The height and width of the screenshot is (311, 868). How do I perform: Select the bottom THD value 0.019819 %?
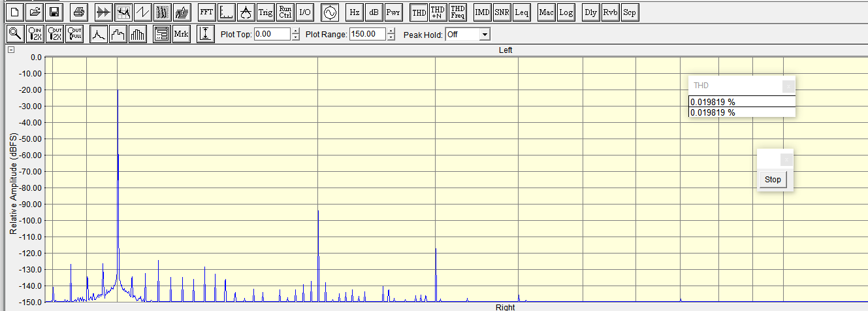pos(742,112)
